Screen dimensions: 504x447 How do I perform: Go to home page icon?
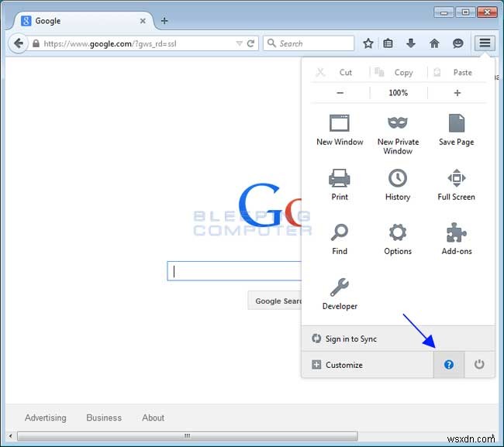click(434, 43)
